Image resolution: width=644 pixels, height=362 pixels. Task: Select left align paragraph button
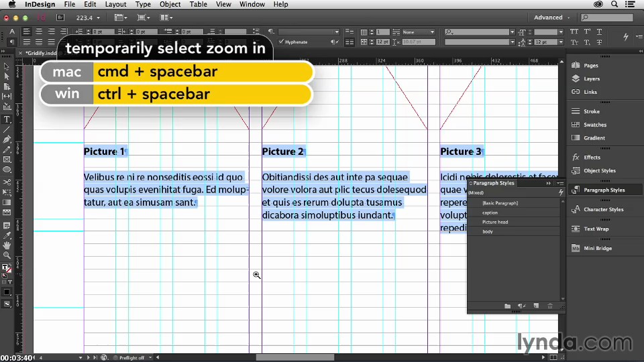point(27,32)
